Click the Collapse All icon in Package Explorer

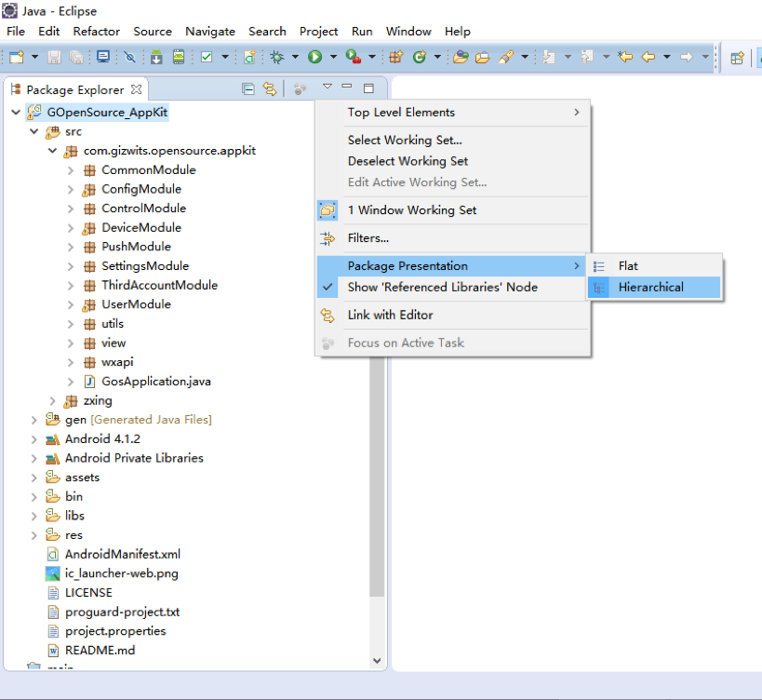coord(248,87)
